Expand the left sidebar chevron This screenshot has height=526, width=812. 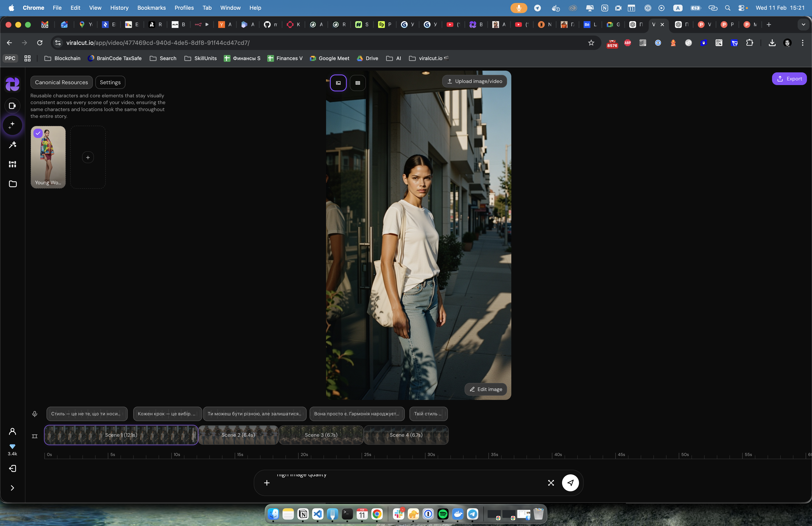pos(13,488)
